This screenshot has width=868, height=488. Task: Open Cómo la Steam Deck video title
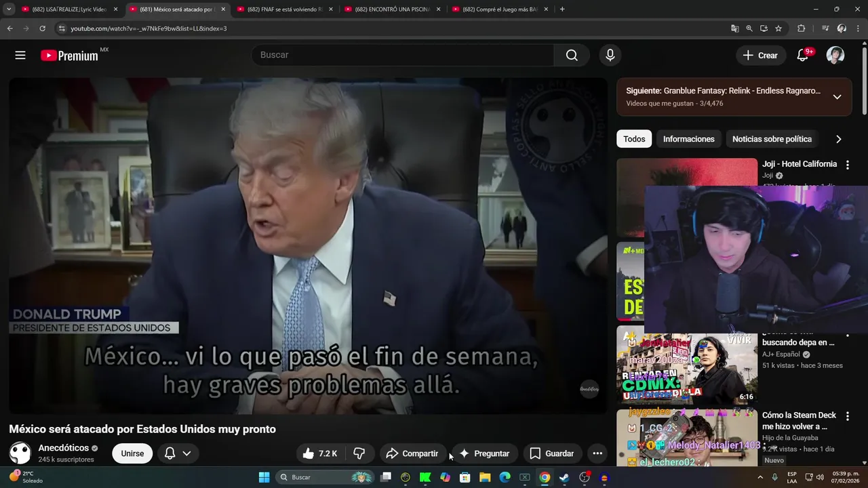coord(799,421)
